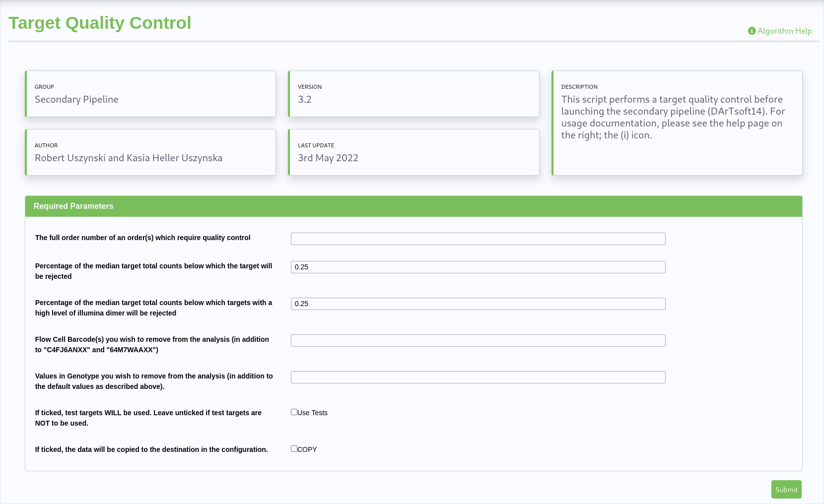Click the 'COPY' label text

coord(307,449)
